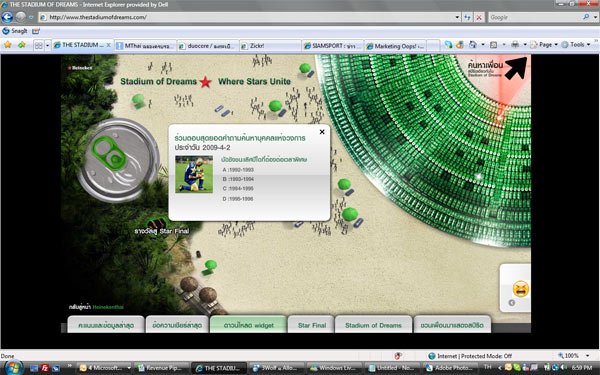
Task: Switch to the Revenue Pip... taskbar window
Action: (162, 368)
